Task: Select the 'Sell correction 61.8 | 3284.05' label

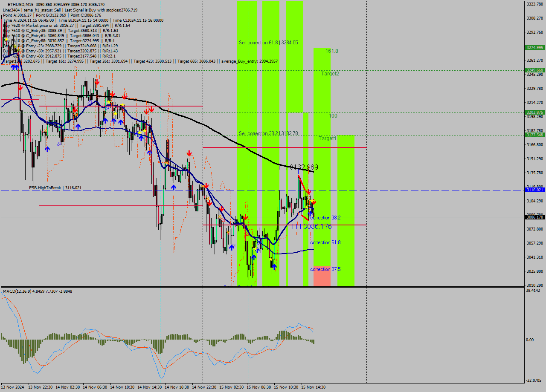Action: (x=268, y=43)
